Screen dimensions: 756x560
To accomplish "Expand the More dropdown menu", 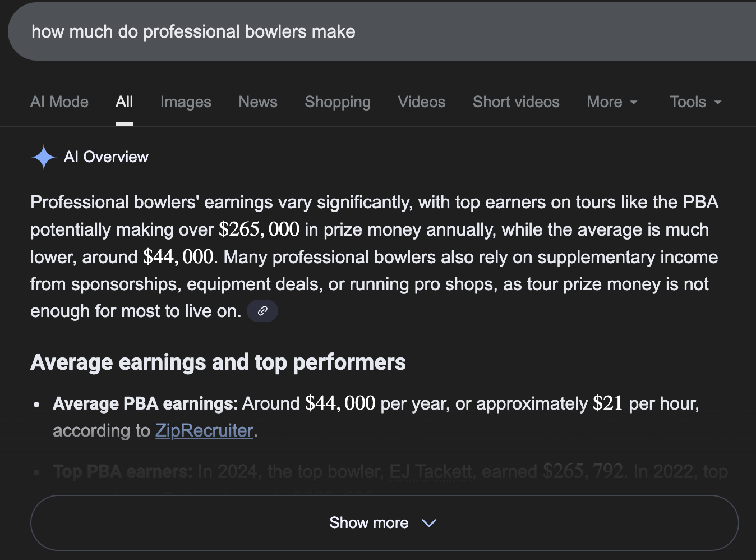I will pos(612,102).
